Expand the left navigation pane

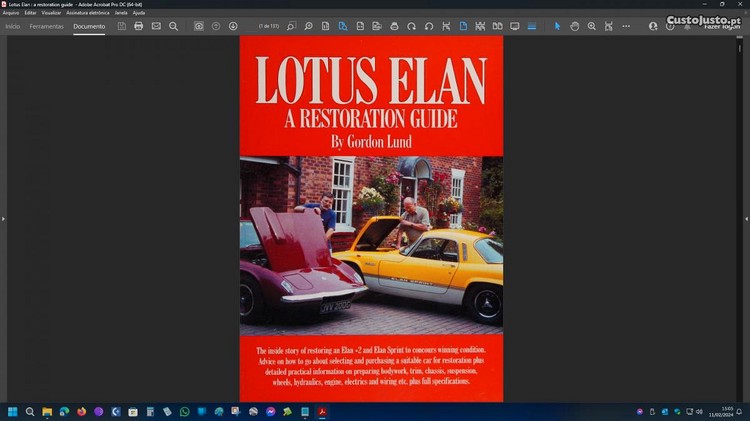pos(3,218)
